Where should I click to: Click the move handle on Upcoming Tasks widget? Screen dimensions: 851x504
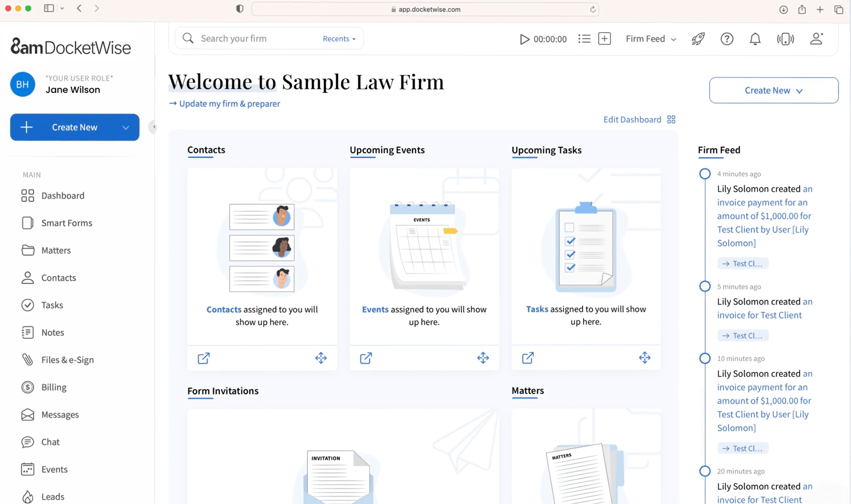click(x=645, y=357)
